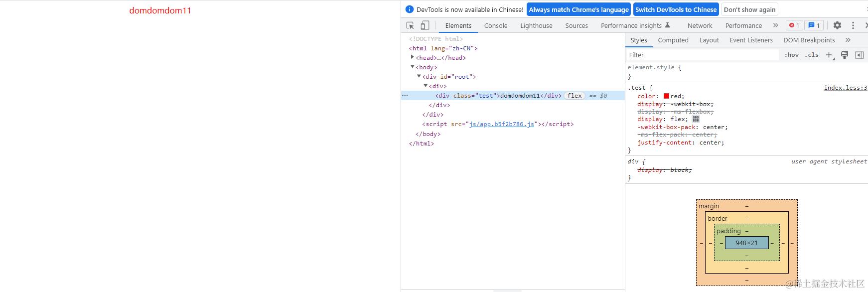Select the Layout sidebar tab

(x=709, y=40)
